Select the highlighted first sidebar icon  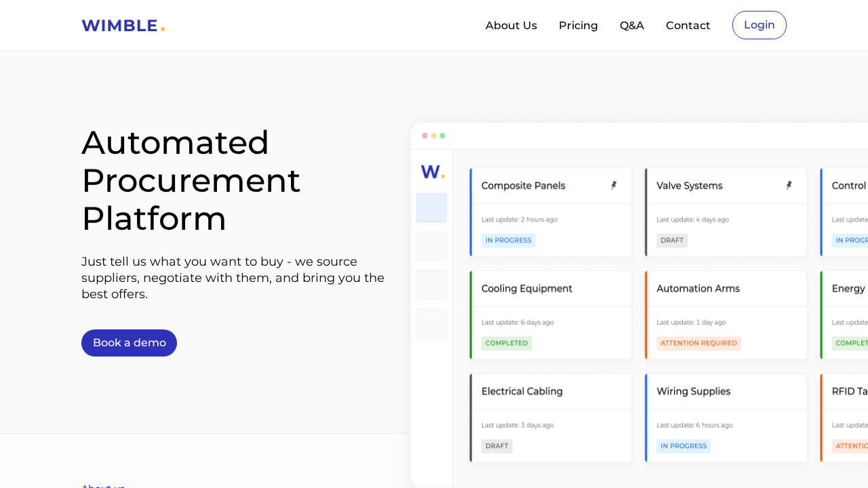click(431, 208)
